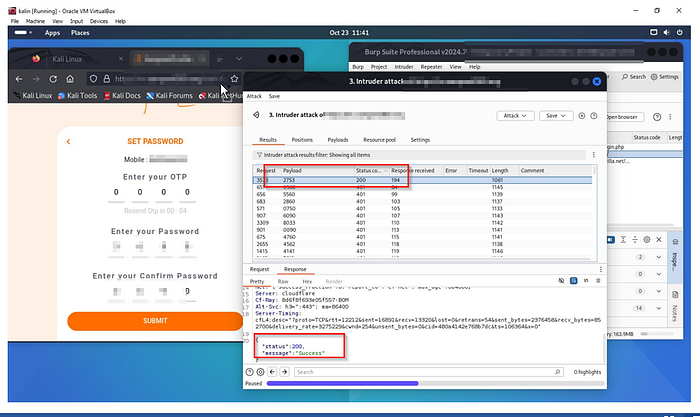Open search settings gear icon at bottom

coord(260,372)
